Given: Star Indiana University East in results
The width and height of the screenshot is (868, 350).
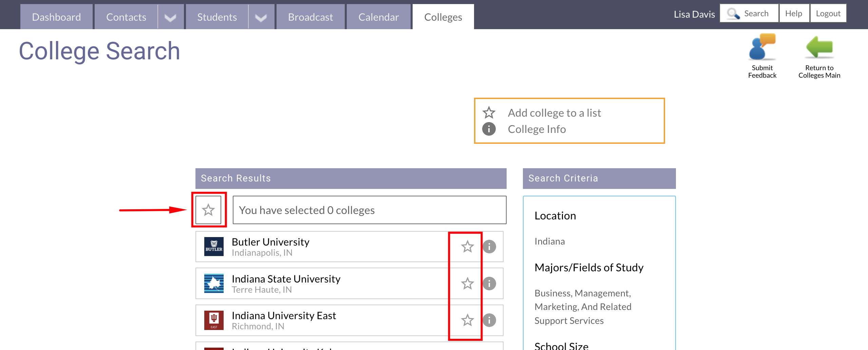Looking at the screenshot, I should point(467,320).
